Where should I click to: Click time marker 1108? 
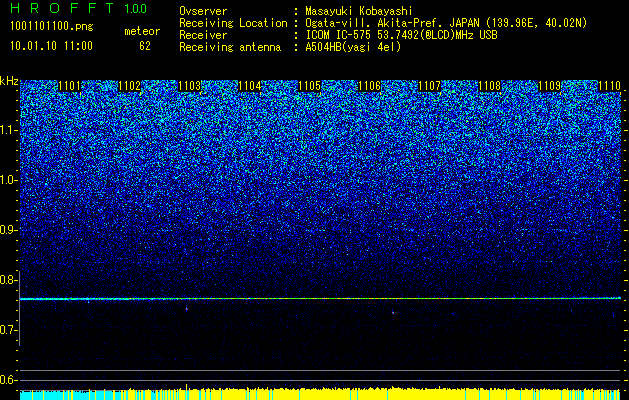[489, 86]
